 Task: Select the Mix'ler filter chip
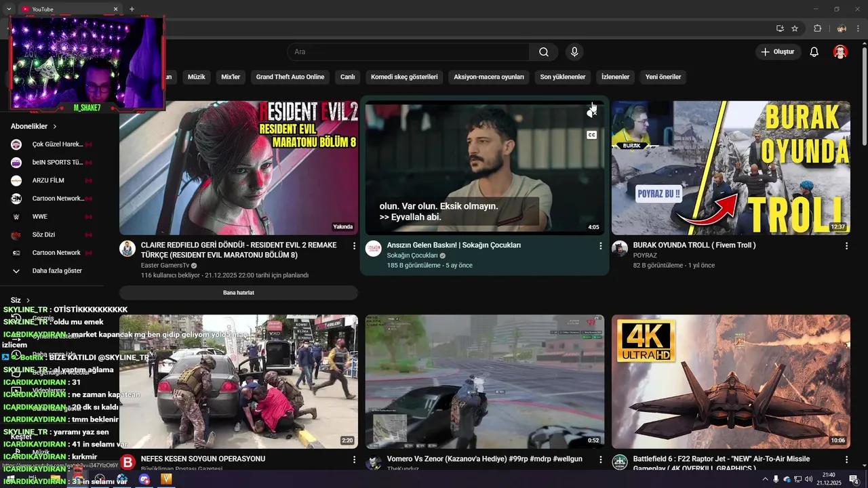(x=231, y=77)
